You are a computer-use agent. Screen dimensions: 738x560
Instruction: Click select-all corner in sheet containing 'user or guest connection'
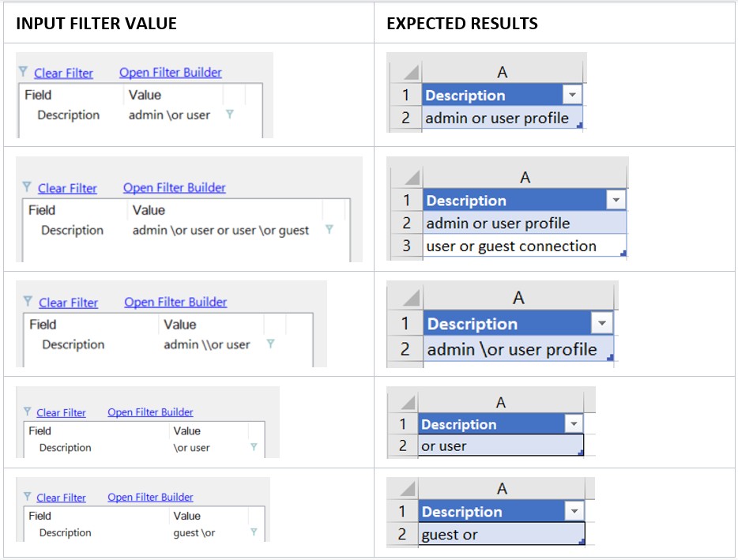pyautogui.click(x=408, y=177)
